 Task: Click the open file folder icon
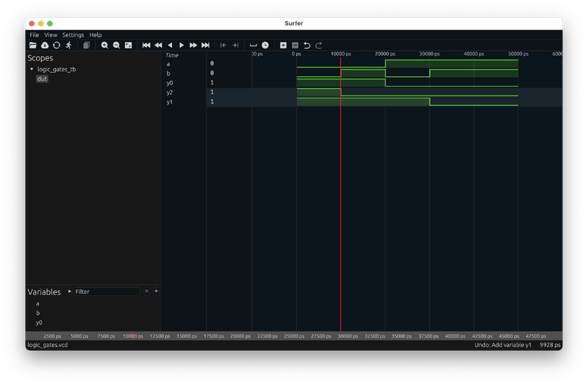click(33, 46)
